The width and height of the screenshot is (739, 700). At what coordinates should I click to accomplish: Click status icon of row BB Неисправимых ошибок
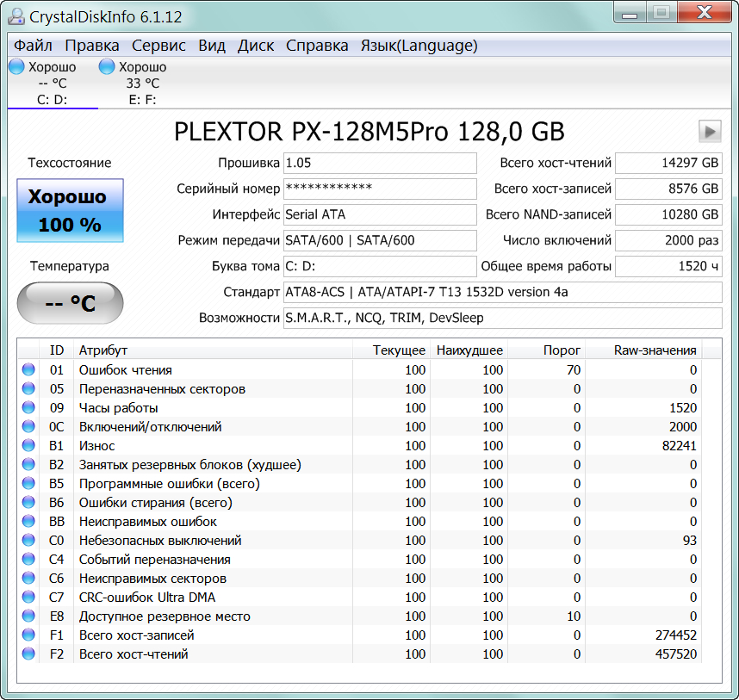28,521
